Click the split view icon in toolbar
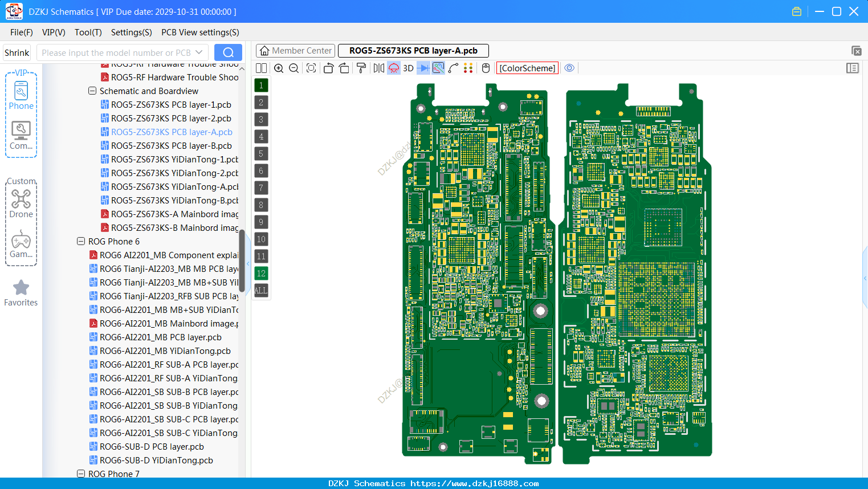The image size is (868, 489). (261, 68)
